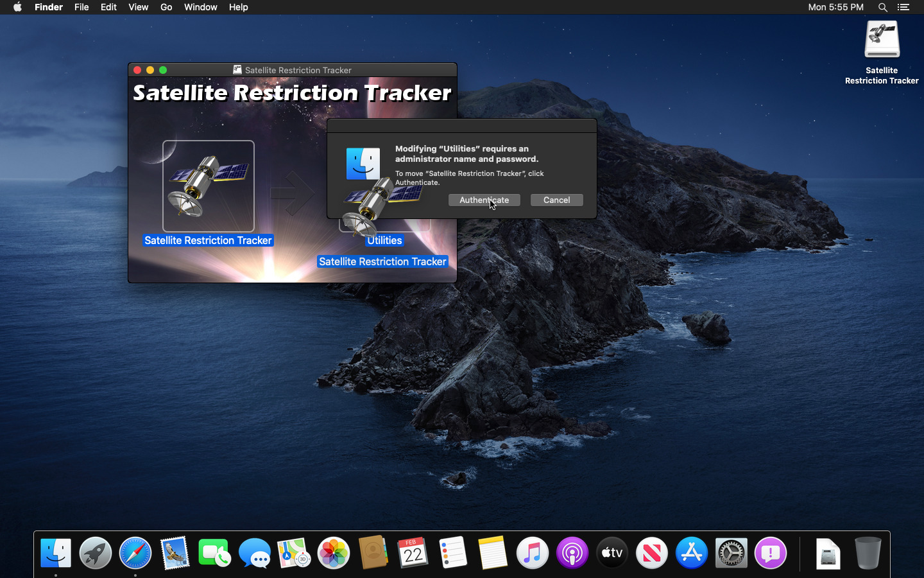The height and width of the screenshot is (578, 924).
Task: Open the Window menu in menu bar
Action: pyautogui.click(x=200, y=7)
